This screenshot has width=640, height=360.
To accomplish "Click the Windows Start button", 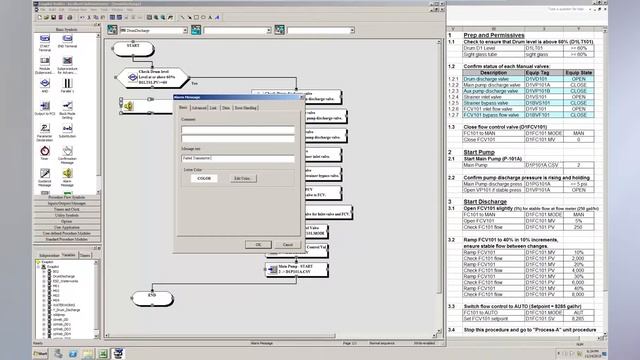I will coord(40,354).
